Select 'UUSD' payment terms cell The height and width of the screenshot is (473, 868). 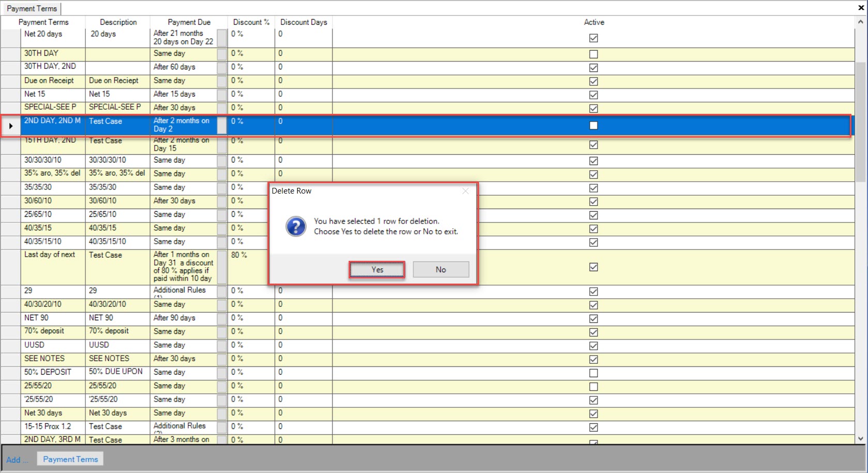[x=53, y=345]
